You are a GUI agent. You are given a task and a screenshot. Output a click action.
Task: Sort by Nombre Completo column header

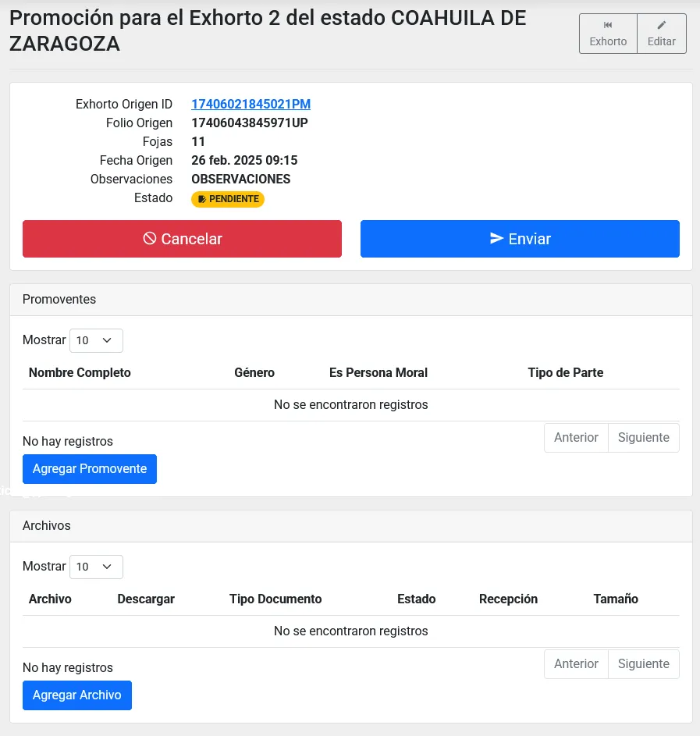click(80, 373)
